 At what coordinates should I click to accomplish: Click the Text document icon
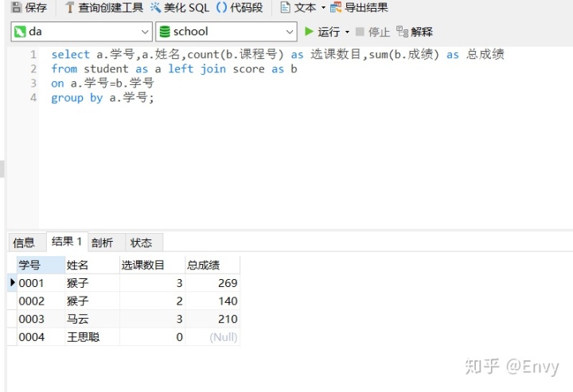pyautogui.click(x=285, y=7)
